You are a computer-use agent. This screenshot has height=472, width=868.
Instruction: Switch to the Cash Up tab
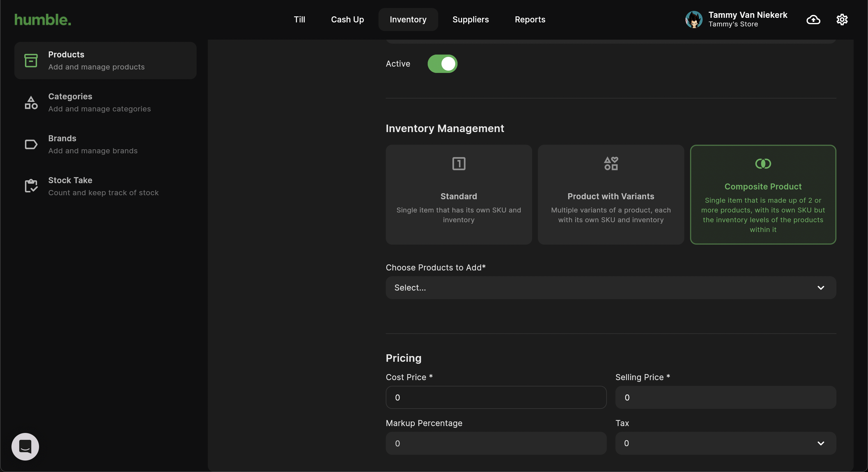click(347, 20)
